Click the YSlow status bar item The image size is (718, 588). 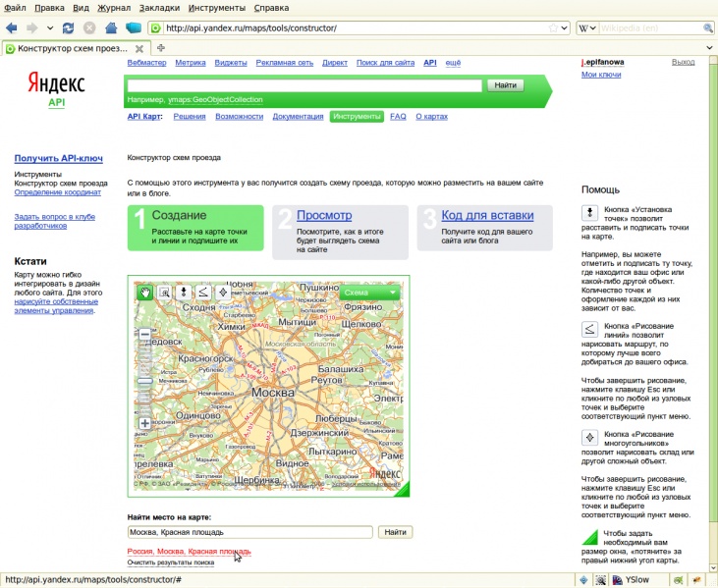[x=632, y=580]
